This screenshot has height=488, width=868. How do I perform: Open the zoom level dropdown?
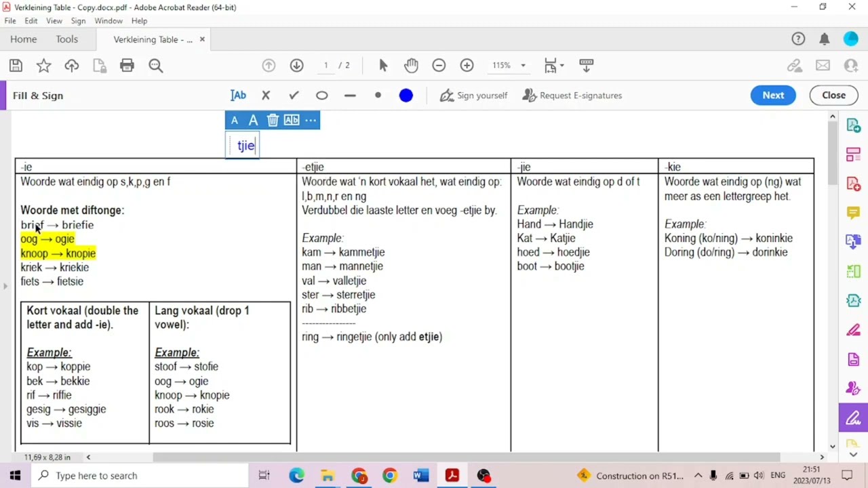523,66
